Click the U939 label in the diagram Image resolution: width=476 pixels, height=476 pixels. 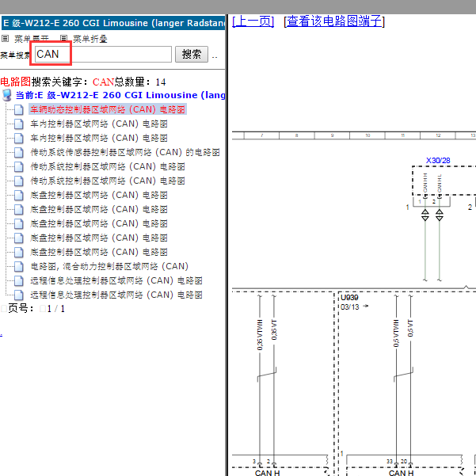pyautogui.click(x=349, y=298)
